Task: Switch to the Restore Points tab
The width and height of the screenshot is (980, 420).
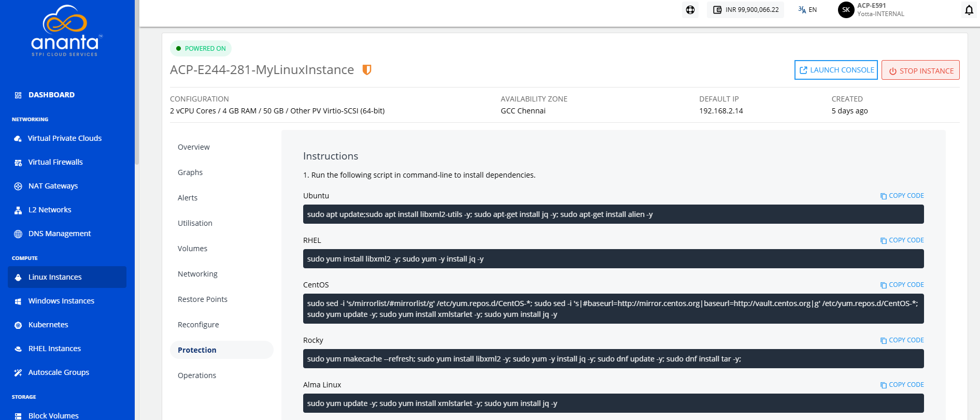Action: [203, 299]
